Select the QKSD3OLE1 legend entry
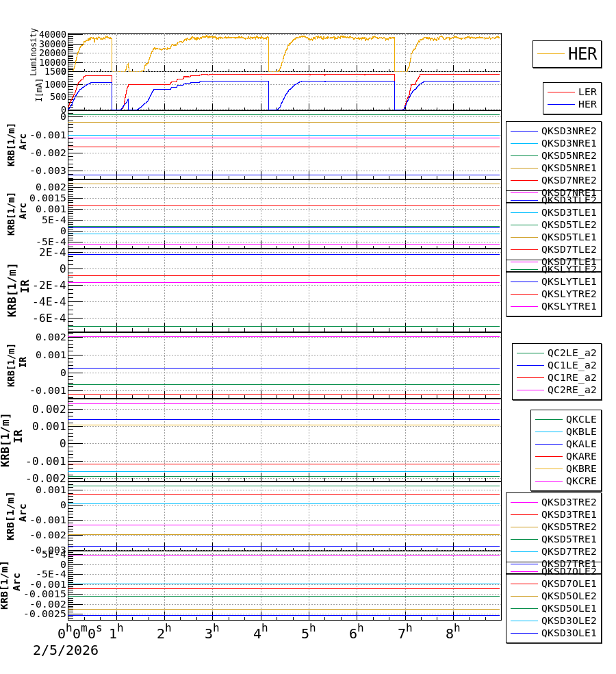 tap(569, 634)
